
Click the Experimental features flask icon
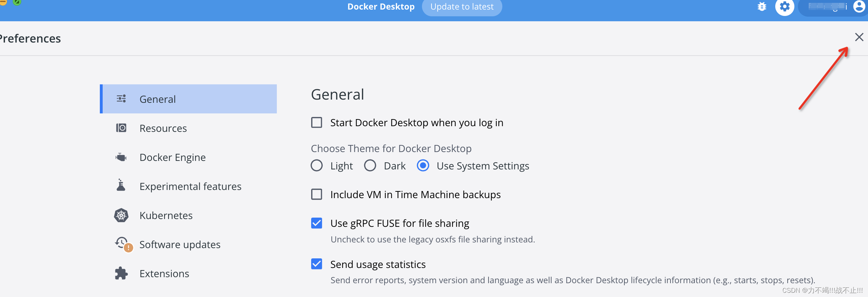click(121, 185)
